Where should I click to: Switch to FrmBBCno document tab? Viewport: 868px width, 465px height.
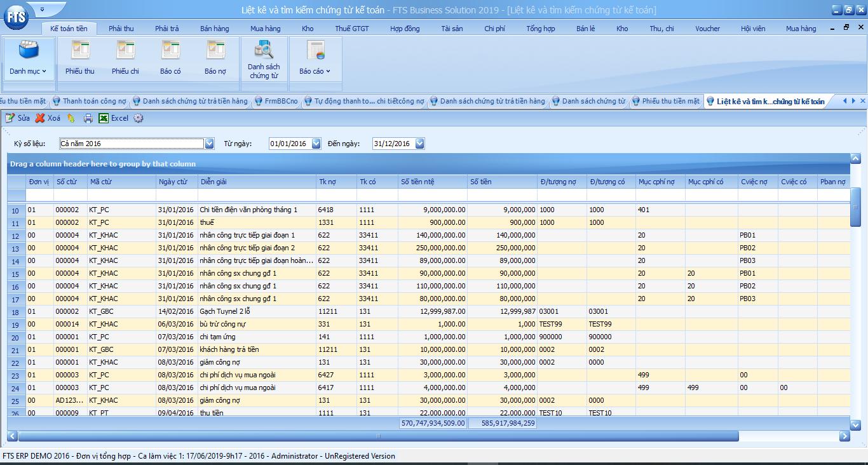[276, 101]
